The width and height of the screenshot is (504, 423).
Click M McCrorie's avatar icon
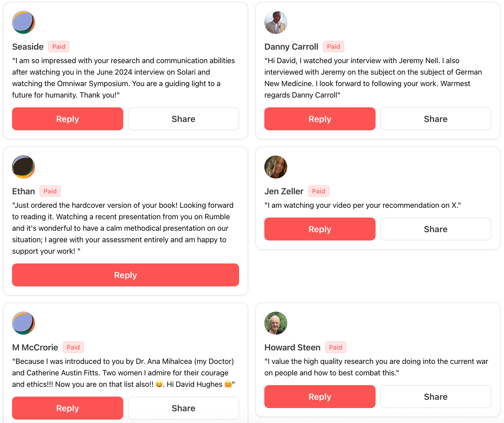pyautogui.click(x=24, y=323)
